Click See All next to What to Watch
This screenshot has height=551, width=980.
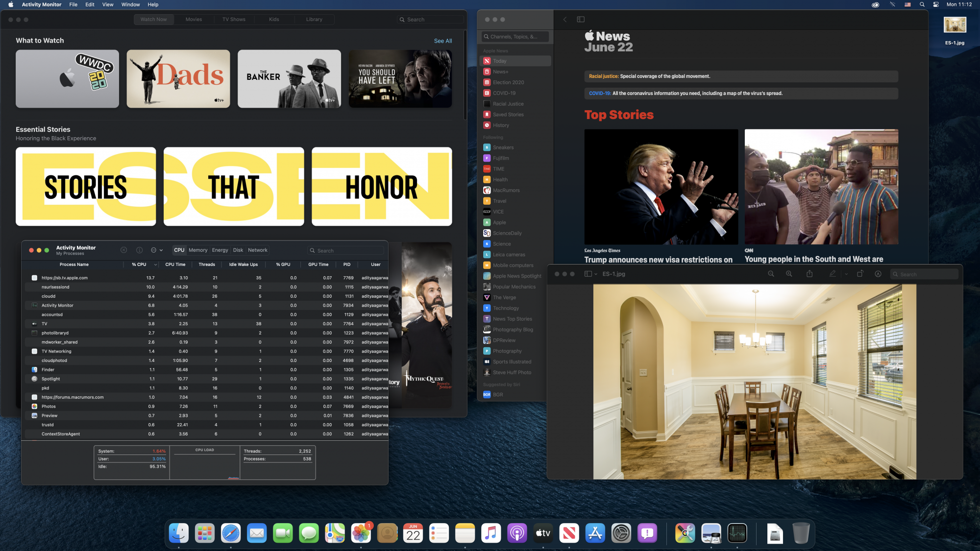[443, 41]
